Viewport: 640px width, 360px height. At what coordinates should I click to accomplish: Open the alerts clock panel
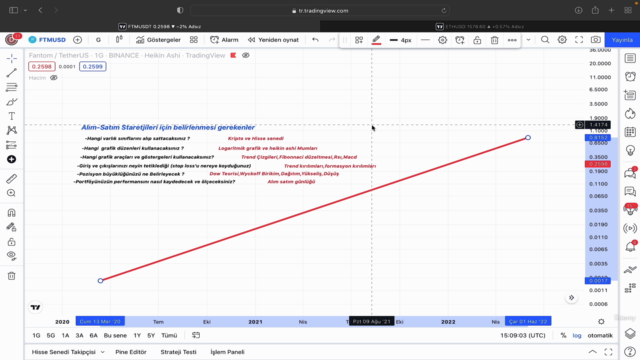(630, 76)
